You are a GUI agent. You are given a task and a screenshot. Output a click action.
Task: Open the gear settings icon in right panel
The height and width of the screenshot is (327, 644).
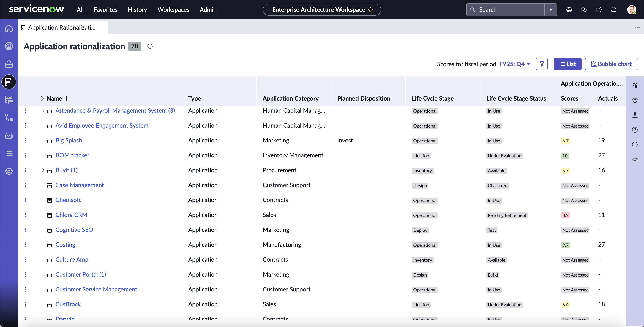pos(635,100)
